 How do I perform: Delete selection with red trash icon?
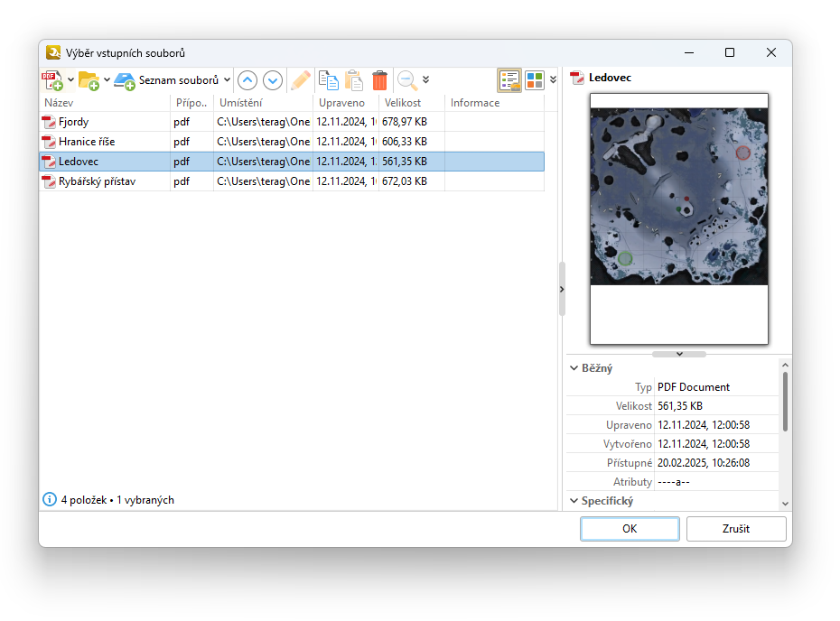(379, 80)
